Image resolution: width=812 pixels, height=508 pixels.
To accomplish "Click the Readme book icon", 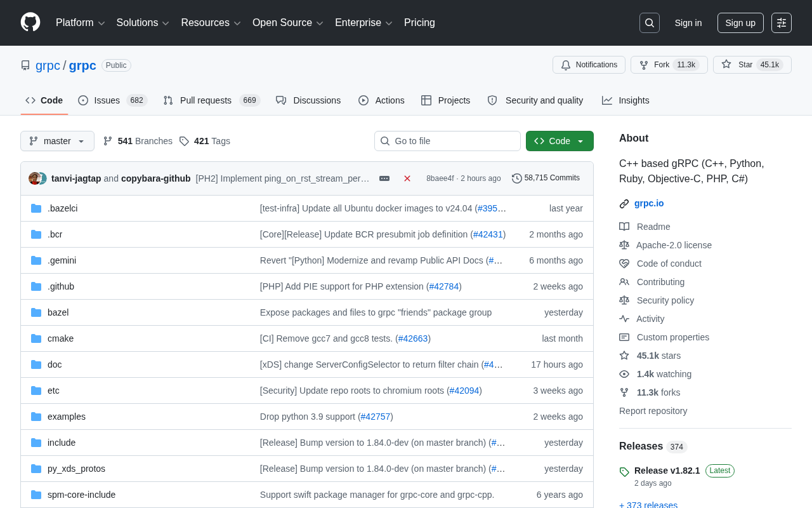I will (x=624, y=227).
